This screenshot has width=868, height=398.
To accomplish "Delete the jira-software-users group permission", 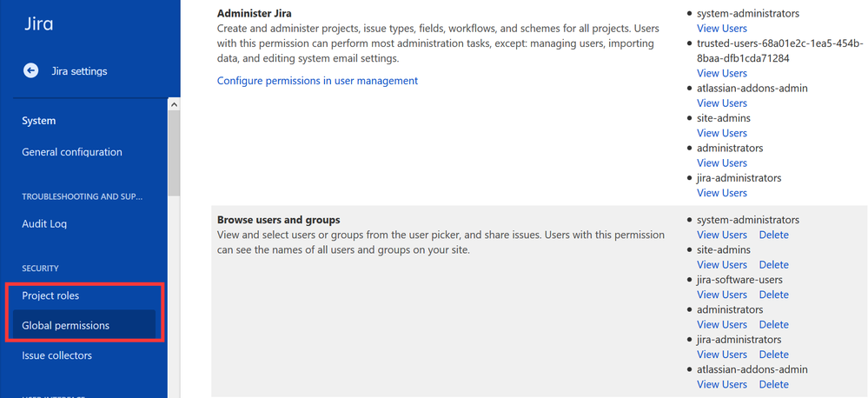I will (x=774, y=295).
